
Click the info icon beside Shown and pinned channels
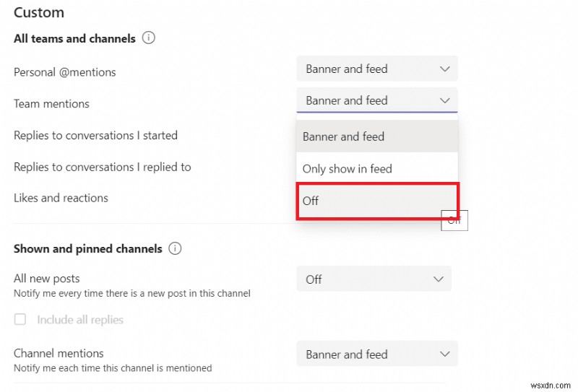(175, 248)
